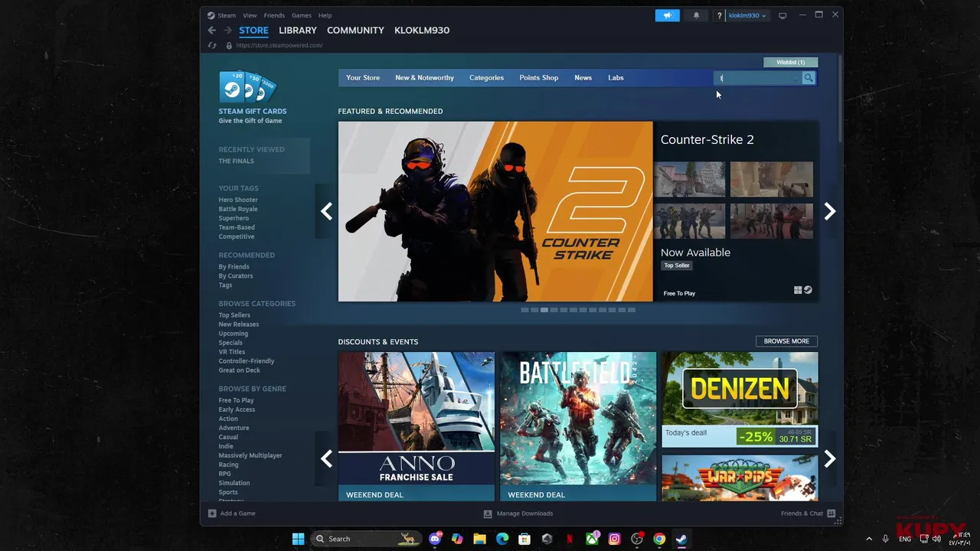The image size is (980, 551).
Task: Click the Windows Start button
Action: click(298, 539)
